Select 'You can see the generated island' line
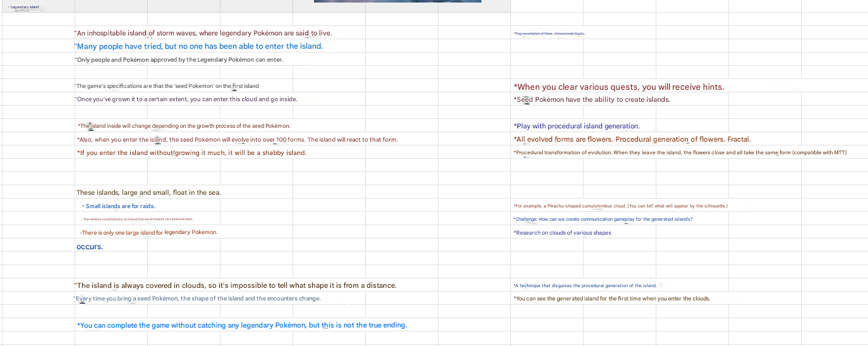Image resolution: width=868 pixels, height=346 pixels. click(x=612, y=299)
